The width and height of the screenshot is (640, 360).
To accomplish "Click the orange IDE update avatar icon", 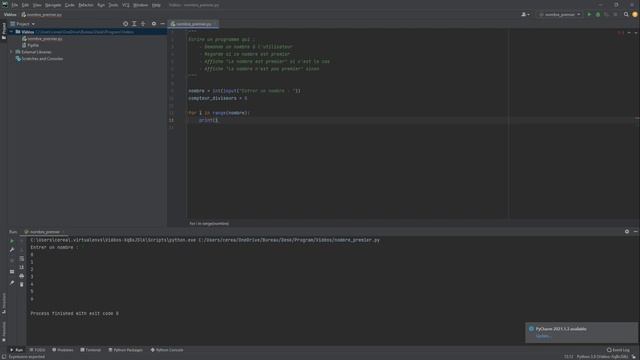I will (x=635, y=14).
